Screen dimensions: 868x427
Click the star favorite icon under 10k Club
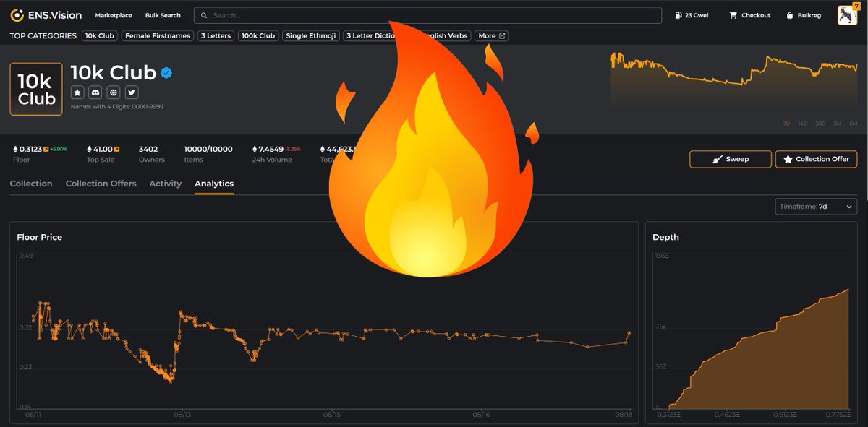77,92
